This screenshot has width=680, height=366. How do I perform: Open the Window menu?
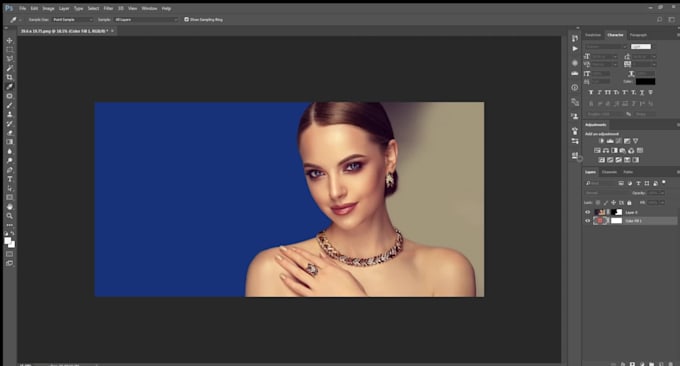point(150,8)
